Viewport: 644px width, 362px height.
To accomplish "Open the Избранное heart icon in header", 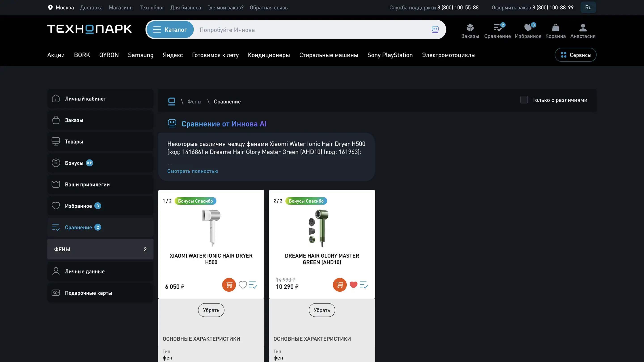I will (x=528, y=28).
